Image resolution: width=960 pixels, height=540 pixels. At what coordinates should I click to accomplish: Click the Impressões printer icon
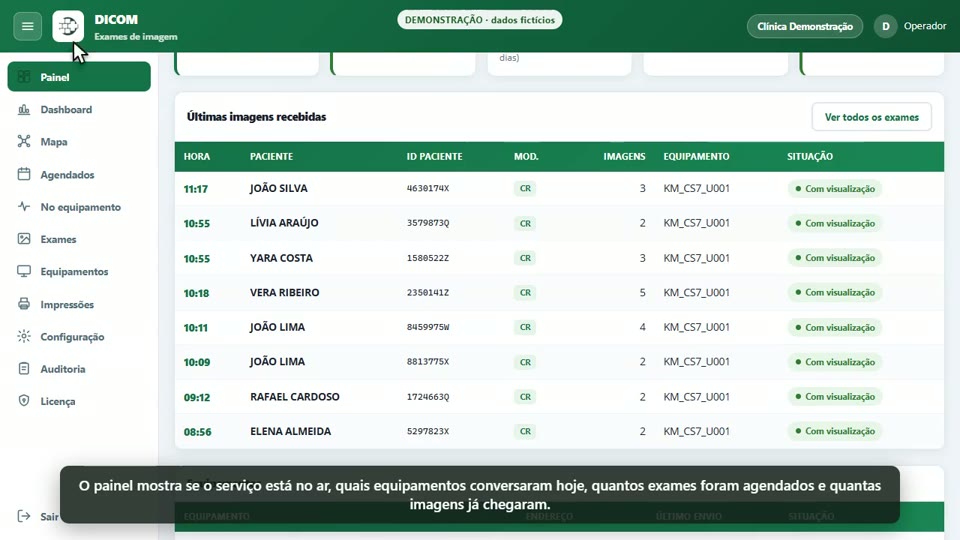click(24, 304)
